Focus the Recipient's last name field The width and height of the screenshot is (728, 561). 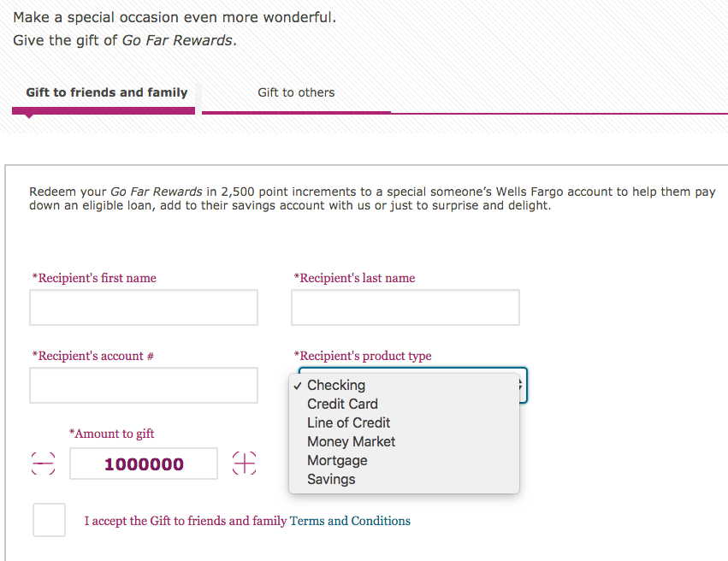click(405, 307)
